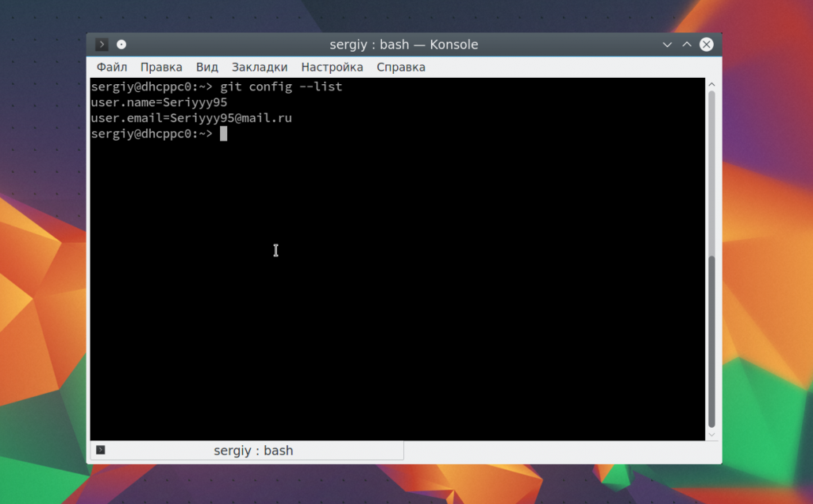Select the sergiy : bash tab
Screen dimensions: 813x504
click(252, 451)
